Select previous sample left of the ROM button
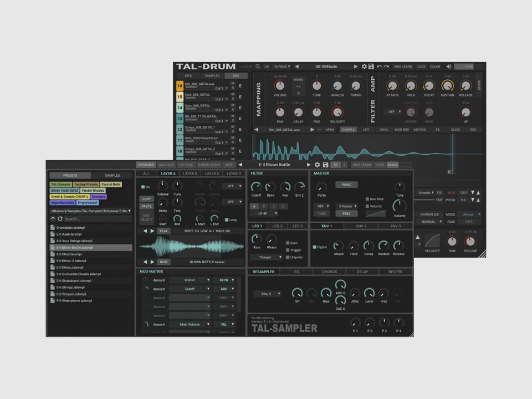 click(x=145, y=262)
